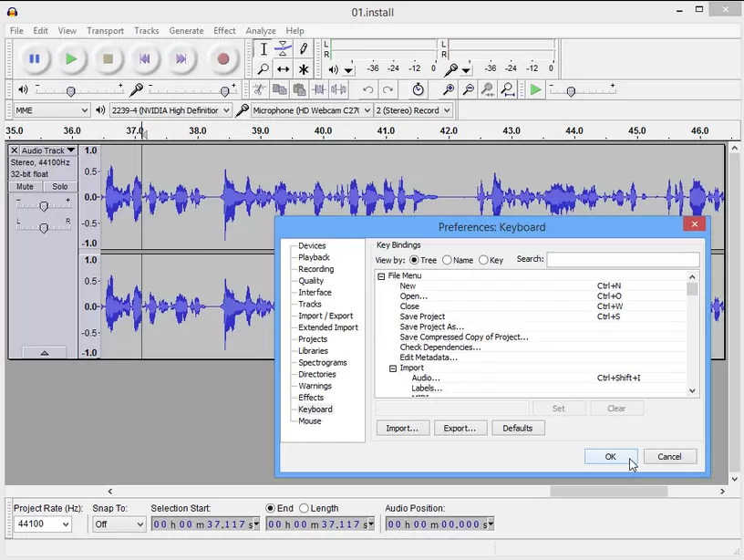Click the Fit Project zoom icon
Screen dimensions: 744x560
click(x=507, y=89)
